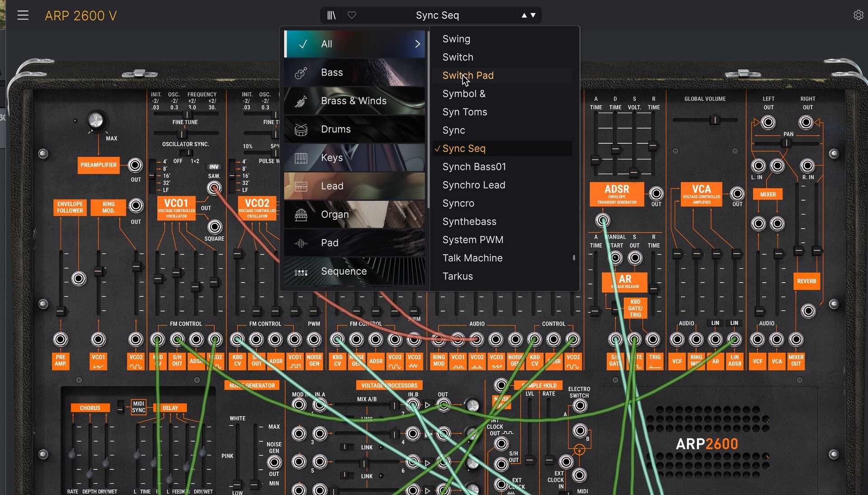The width and height of the screenshot is (868, 495).
Task: Favorite the preset with heart icon
Action: click(352, 15)
